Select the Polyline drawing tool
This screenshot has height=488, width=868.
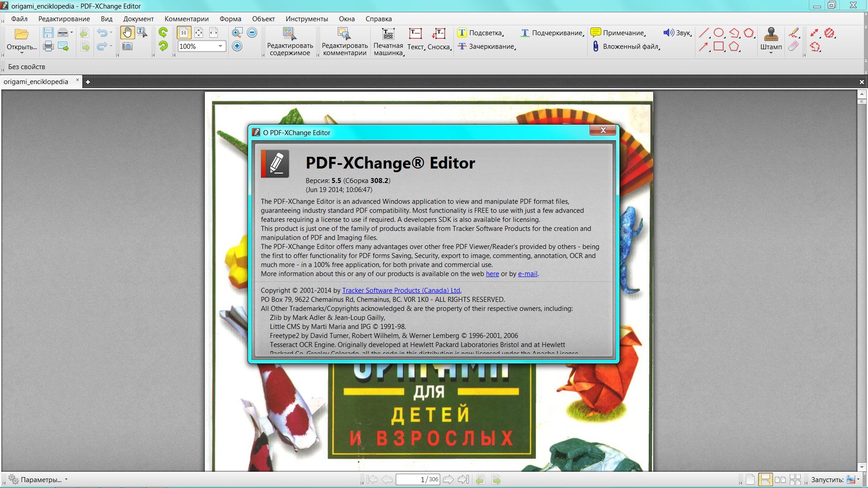click(x=734, y=33)
